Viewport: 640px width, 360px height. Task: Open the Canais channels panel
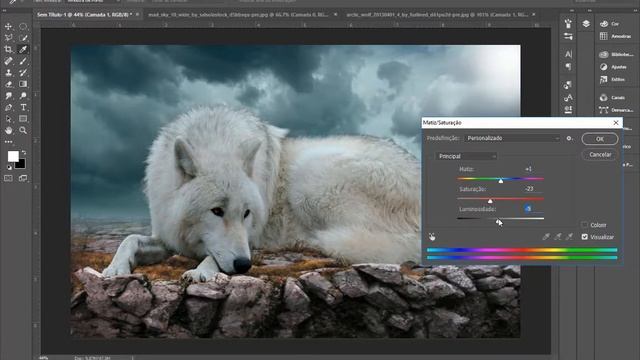click(x=612, y=98)
